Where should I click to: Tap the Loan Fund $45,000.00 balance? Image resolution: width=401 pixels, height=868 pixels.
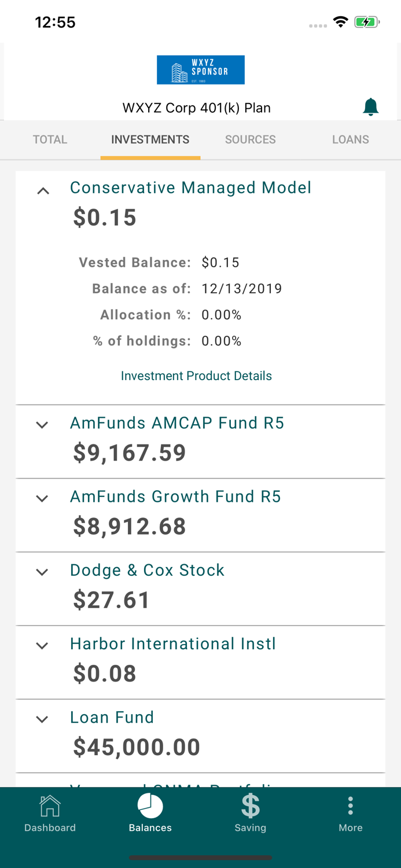137,747
